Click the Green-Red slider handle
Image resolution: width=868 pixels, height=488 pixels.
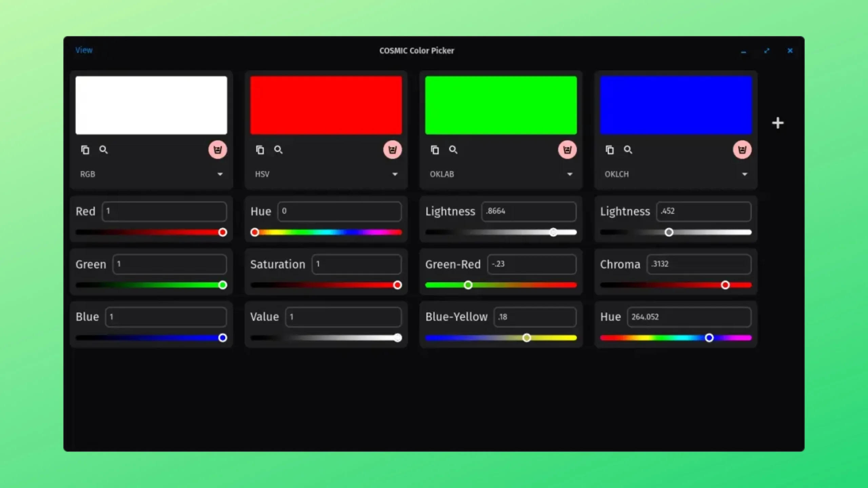click(x=468, y=285)
